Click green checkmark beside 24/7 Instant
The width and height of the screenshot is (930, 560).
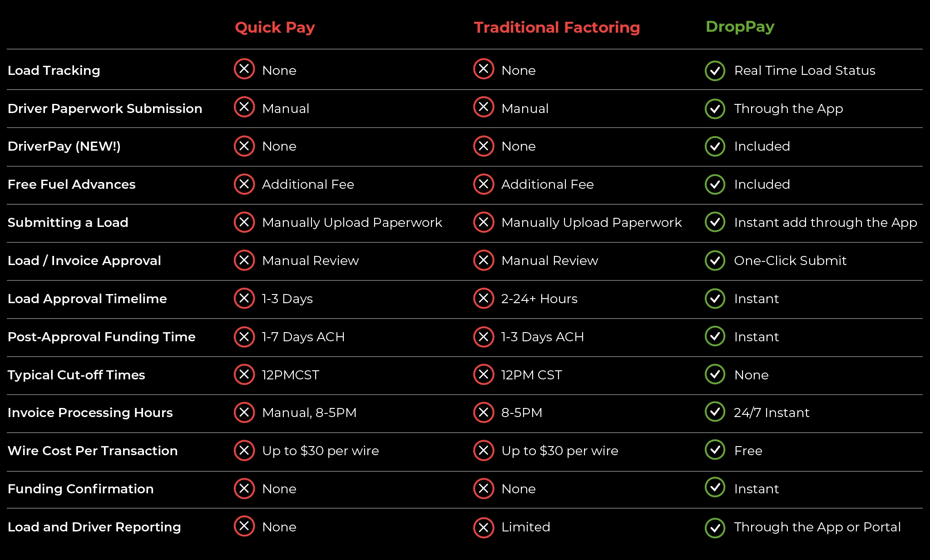(x=715, y=412)
